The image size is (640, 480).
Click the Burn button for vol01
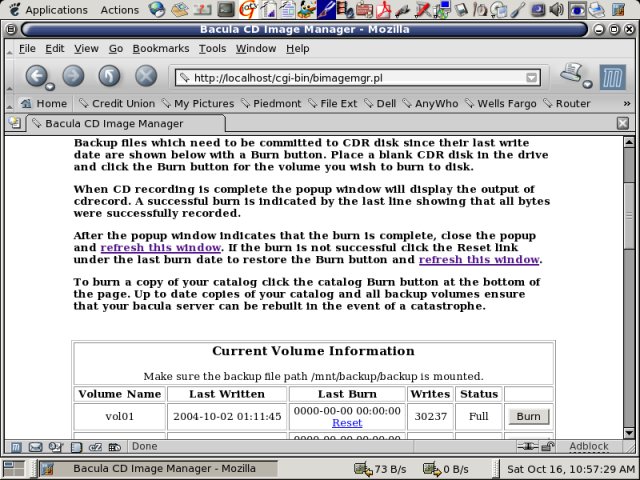529,416
